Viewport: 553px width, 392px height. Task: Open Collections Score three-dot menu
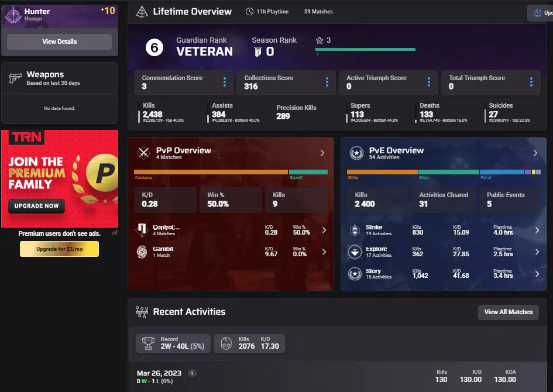(327, 82)
